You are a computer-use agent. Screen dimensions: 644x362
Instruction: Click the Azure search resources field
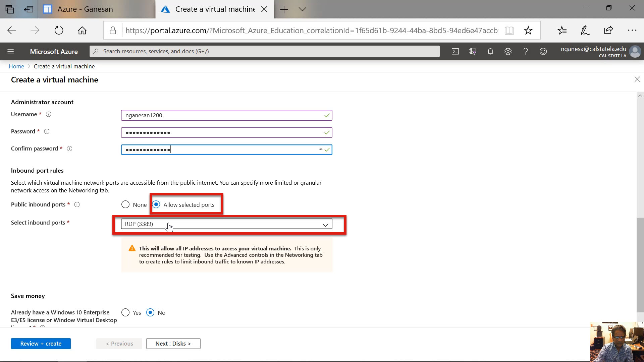pyautogui.click(x=264, y=51)
